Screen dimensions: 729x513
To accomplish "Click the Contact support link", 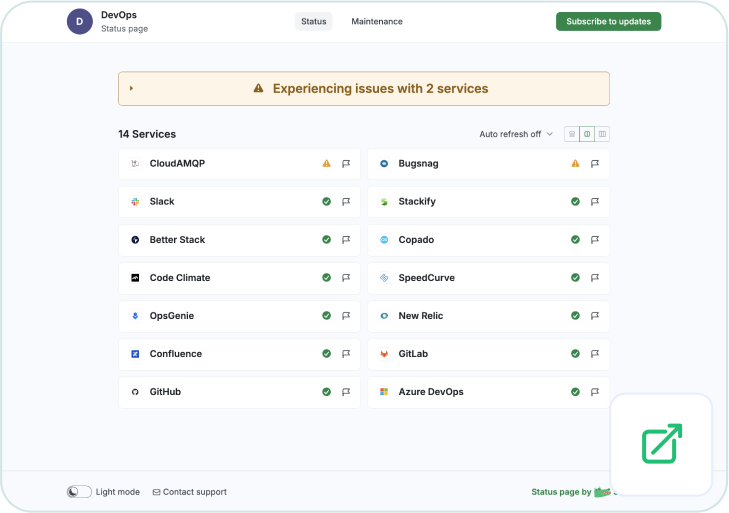I will [x=190, y=492].
